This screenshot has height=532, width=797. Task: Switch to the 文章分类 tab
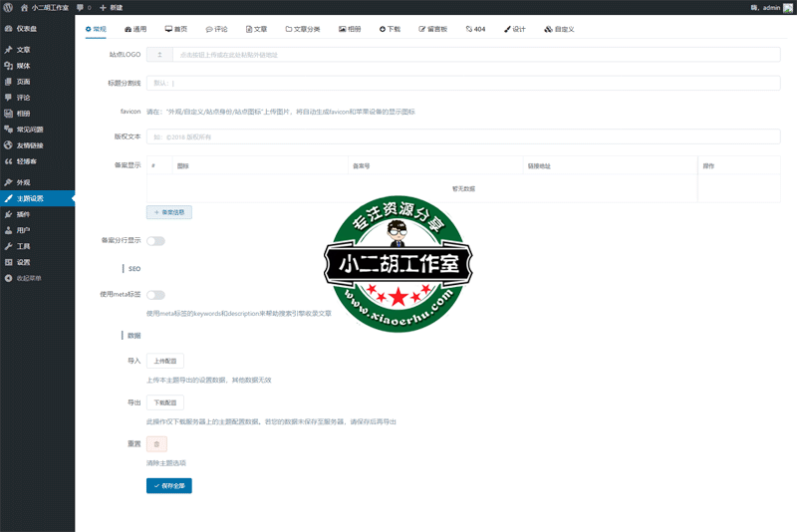302,29
